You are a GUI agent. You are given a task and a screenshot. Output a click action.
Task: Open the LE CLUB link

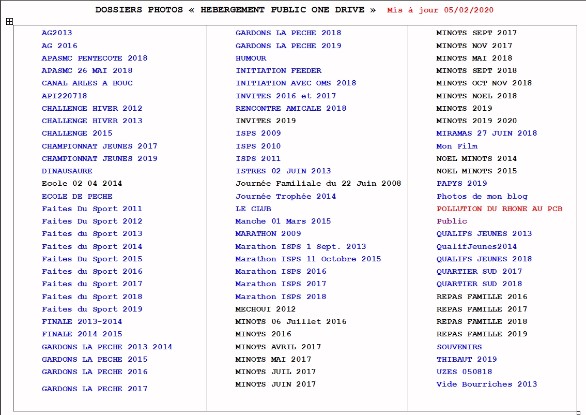tap(253, 208)
